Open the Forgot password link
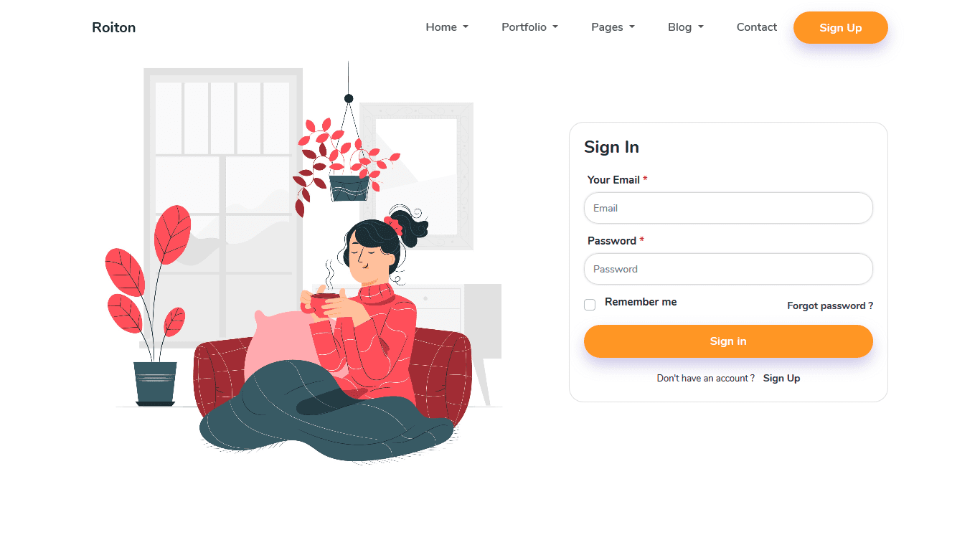Viewport: 980px width, 550px height. click(830, 305)
